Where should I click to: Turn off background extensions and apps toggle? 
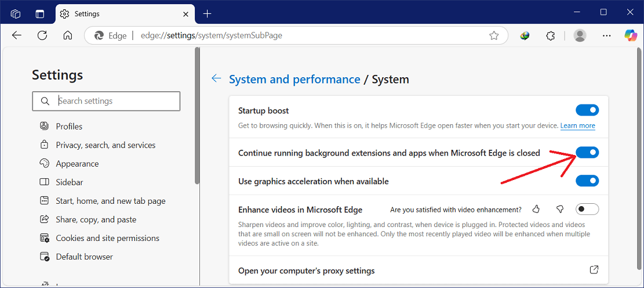587,153
